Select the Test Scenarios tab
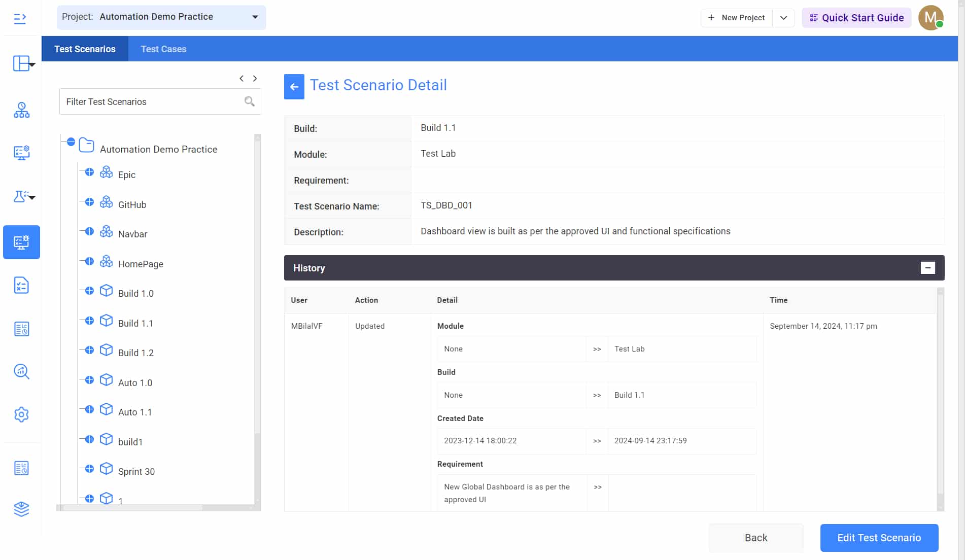The height and width of the screenshot is (560, 965). click(x=85, y=49)
